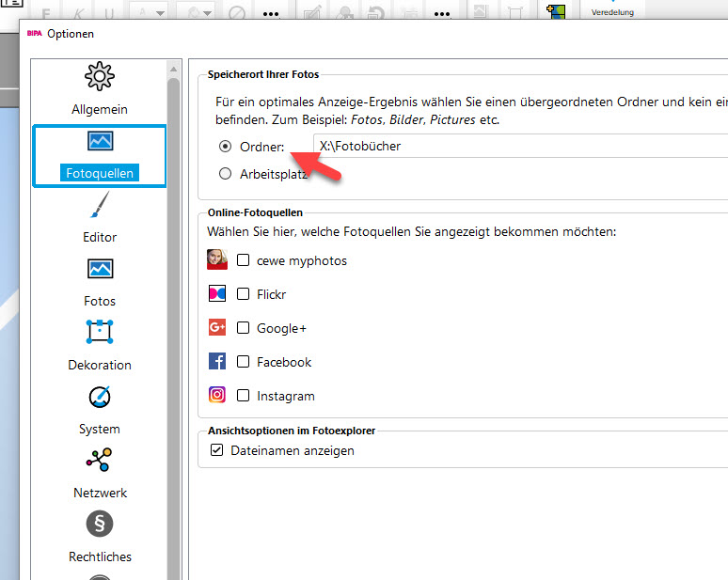Open the Fotos section in sidebar
Screen dimensions: 728x580
point(100,283)
